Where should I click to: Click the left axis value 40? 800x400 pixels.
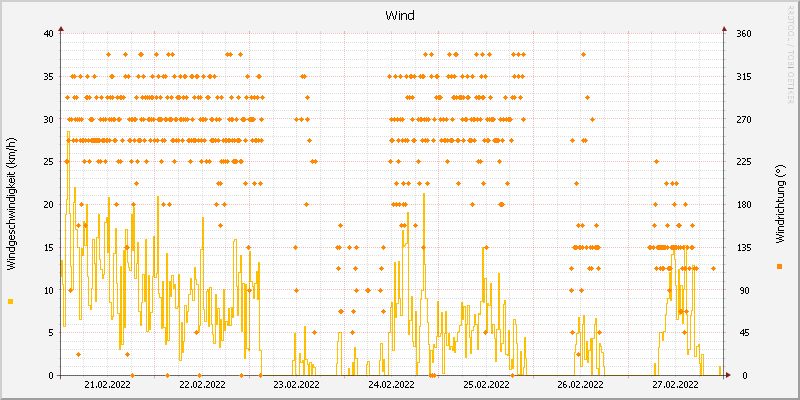click(x=48, y=34)
